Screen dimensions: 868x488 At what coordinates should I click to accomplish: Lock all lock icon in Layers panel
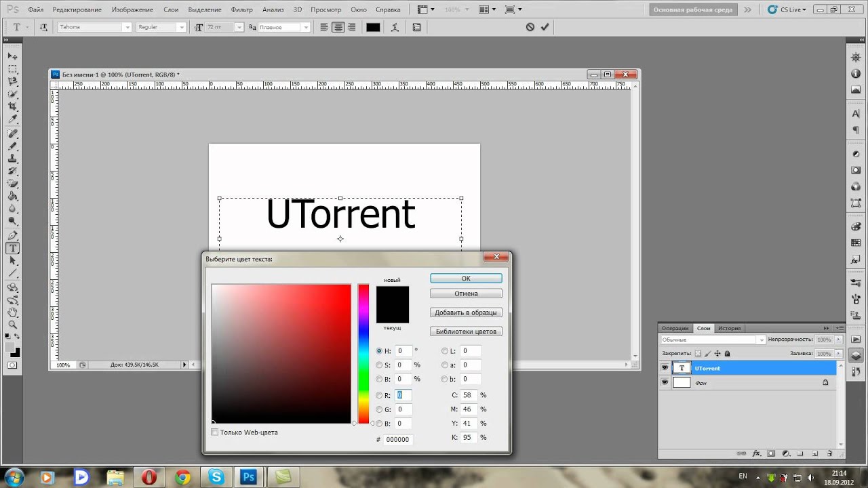click(x=728, y=353)
